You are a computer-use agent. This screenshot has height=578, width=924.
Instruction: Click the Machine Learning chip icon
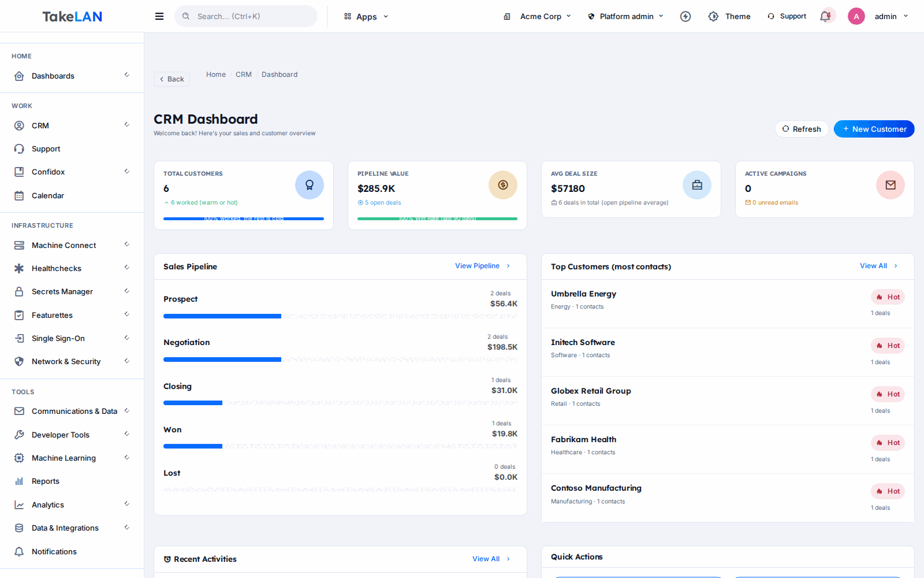click(x=19, y=458)
